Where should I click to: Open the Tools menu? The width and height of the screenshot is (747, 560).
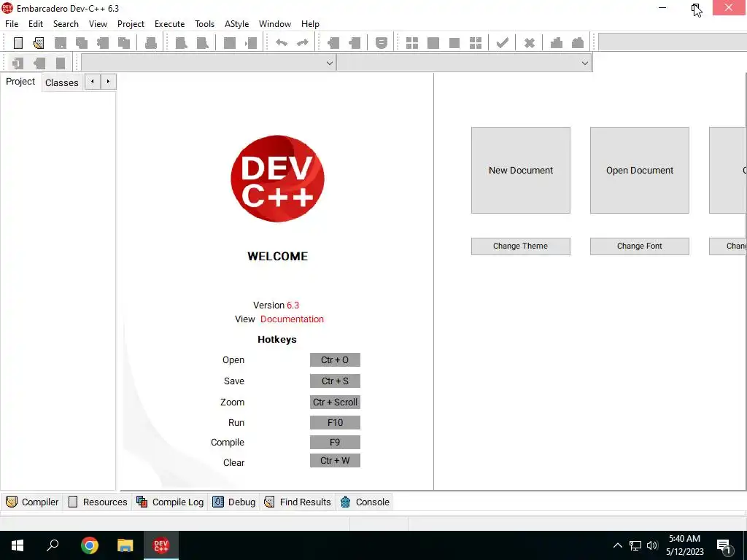pyautogui.click(x=204, y=24)
